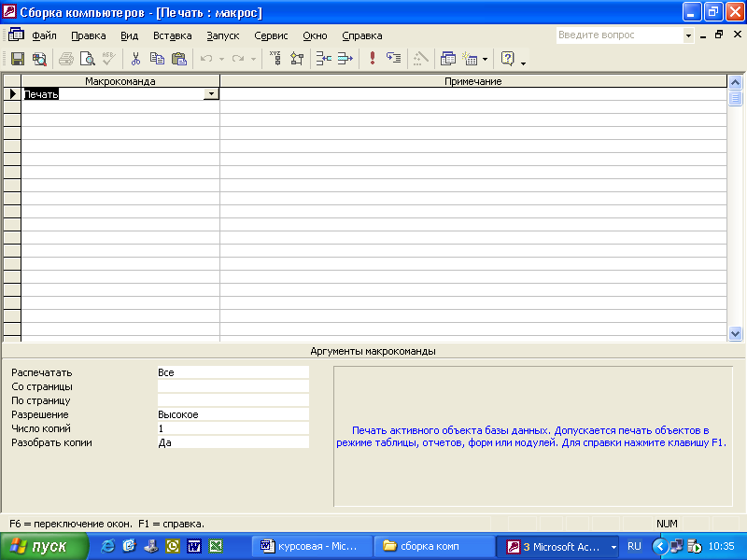The height and width of the screenshot is (560, 747).
Task: Click the Undo arrow icon
Action: point(206,59)
